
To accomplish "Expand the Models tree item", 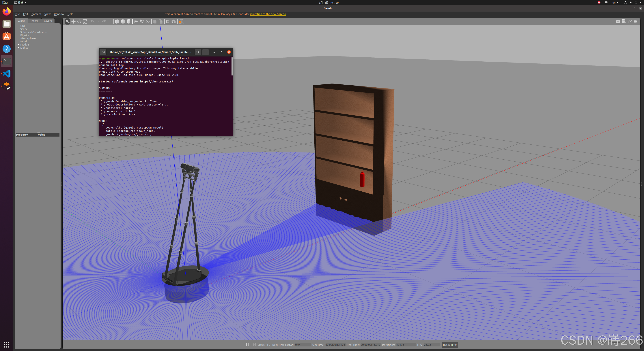I will [x=18, y=44].
